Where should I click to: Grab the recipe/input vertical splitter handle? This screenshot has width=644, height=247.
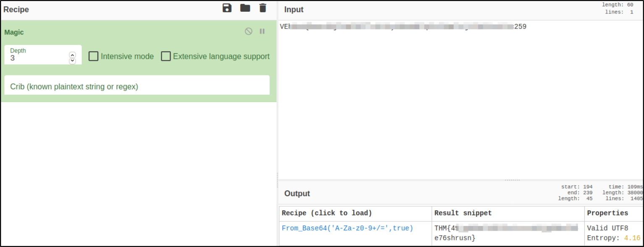pyautogui.click(x=277, y=180)
